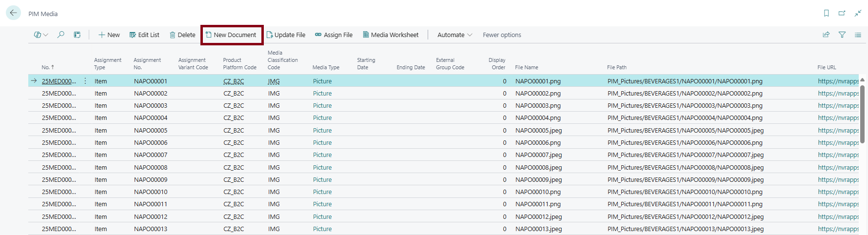This screenshot has width=868, height=235.
Task: Open the share icon in toolbar
Action: (826, 35)
